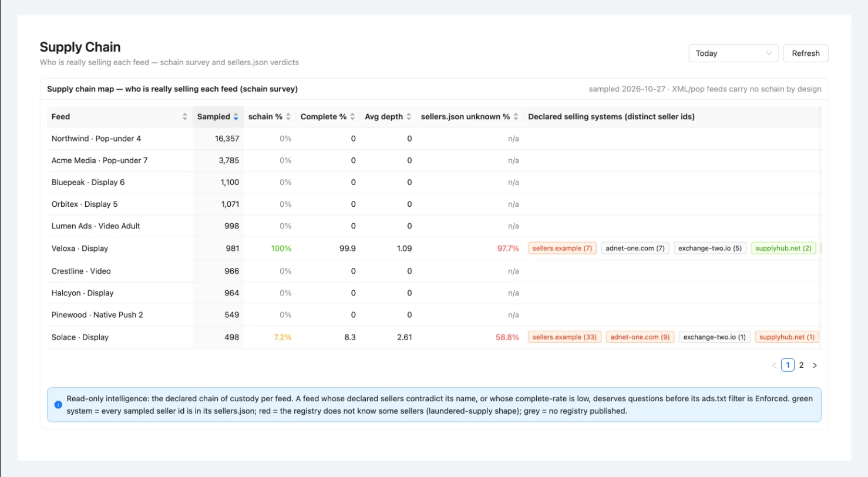Viewport: 868px width, 477px height.
Task: Open the Today date range dropdown
Action: (x=734, y=53)
